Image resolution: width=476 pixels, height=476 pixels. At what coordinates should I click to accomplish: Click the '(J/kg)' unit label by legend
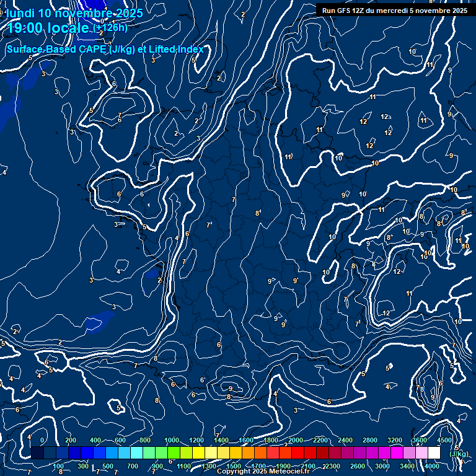pyautogui.click(x=459, y=454)
